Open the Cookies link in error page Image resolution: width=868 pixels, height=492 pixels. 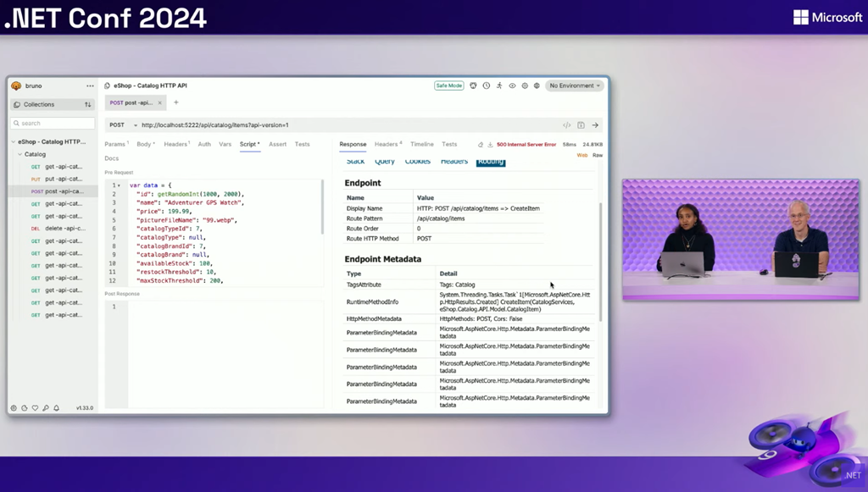pyautogui.click(x=417, y=162)
